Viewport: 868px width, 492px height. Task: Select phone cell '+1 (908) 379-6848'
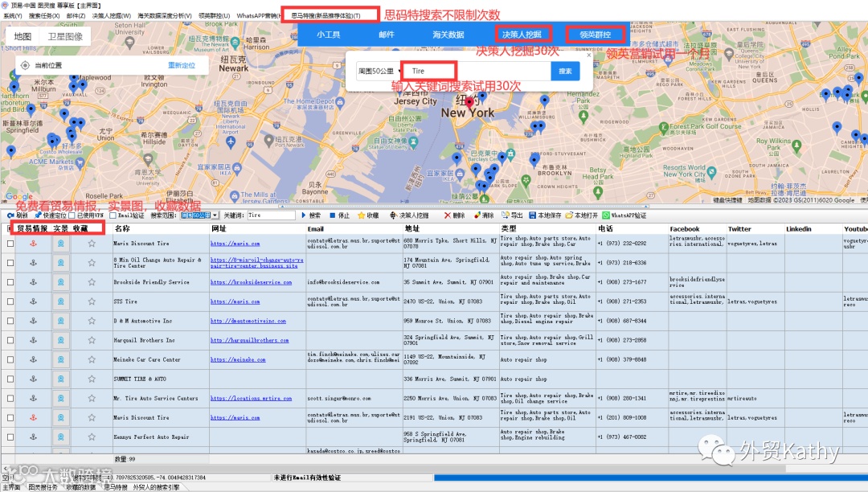631,359
